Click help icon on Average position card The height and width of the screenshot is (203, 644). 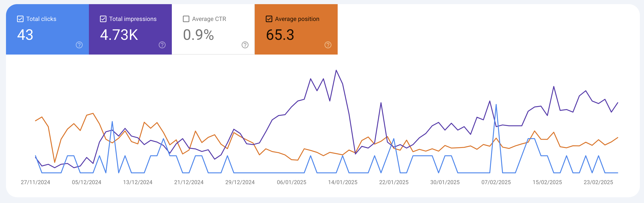[x=328, y=45]
